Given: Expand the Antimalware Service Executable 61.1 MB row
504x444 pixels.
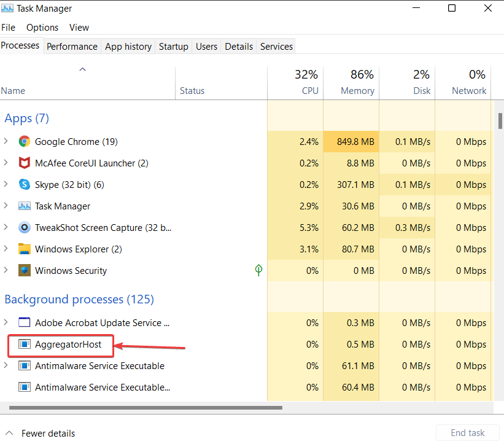Looking at the screenshot, I should click(6, 365).
